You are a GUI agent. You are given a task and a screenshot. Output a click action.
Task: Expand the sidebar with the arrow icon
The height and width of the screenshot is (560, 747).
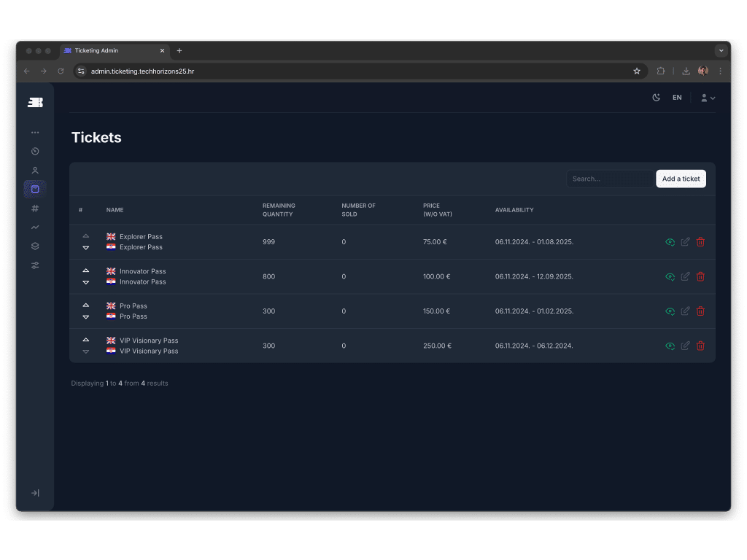35,493
